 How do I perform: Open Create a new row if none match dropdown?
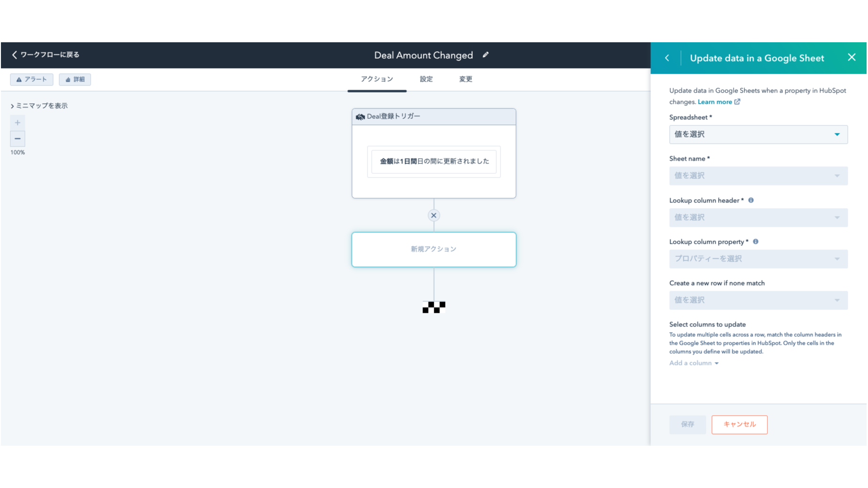coord(758,300)
